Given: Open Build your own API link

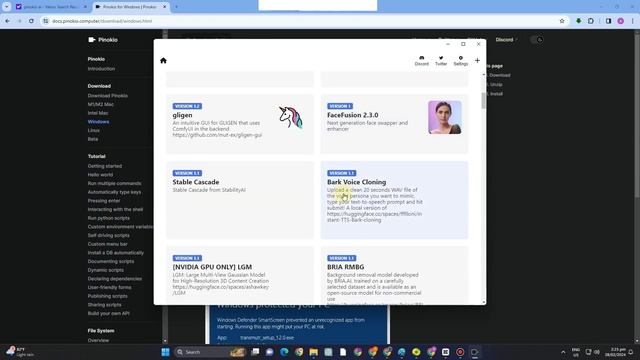Looking at the screenshot, I should click(109, 313).
